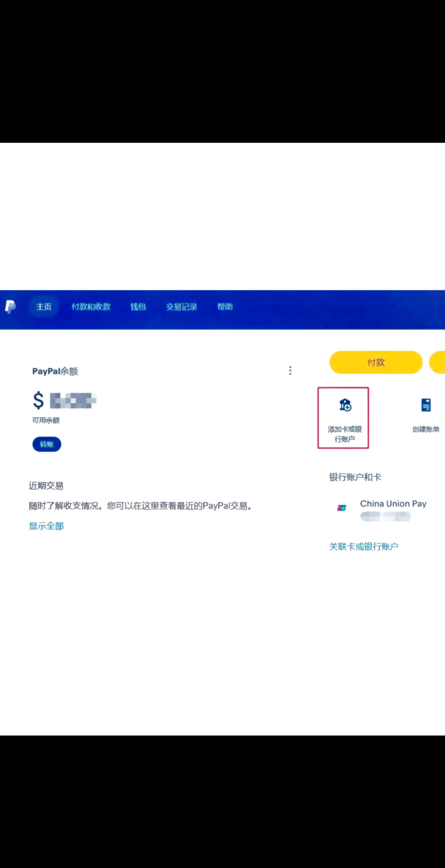Image resolution: width=445 pixels, height=868 pixels.
Task: Click the yellow 付款 button
Action: pyautogui.click(x=376, y=362)
